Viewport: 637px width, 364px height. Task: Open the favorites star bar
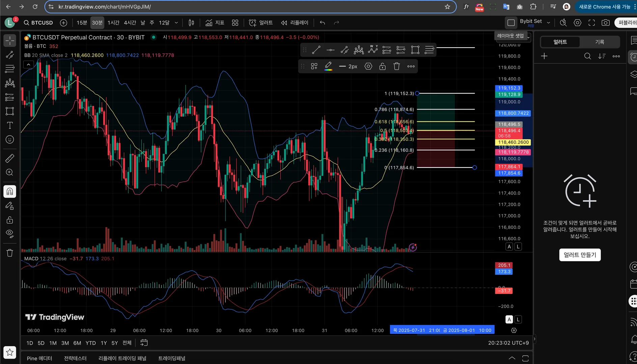(x=10, y=353)
